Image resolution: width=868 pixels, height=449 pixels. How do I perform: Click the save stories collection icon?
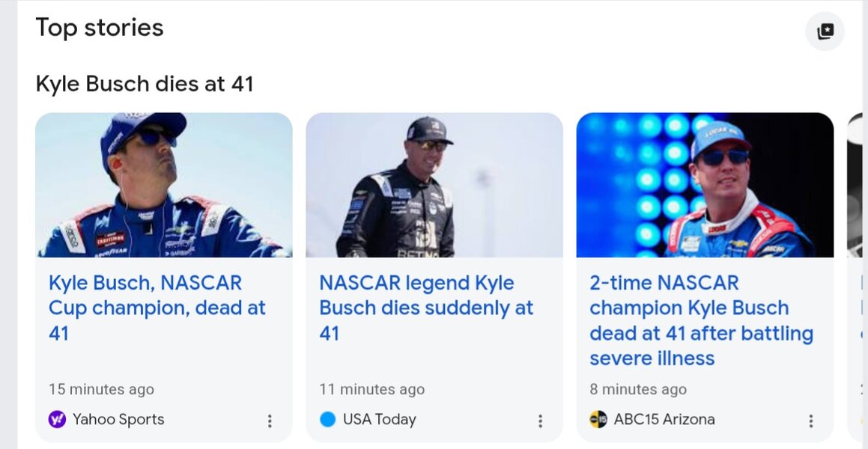pyautogui.click(x=825, y=31)
